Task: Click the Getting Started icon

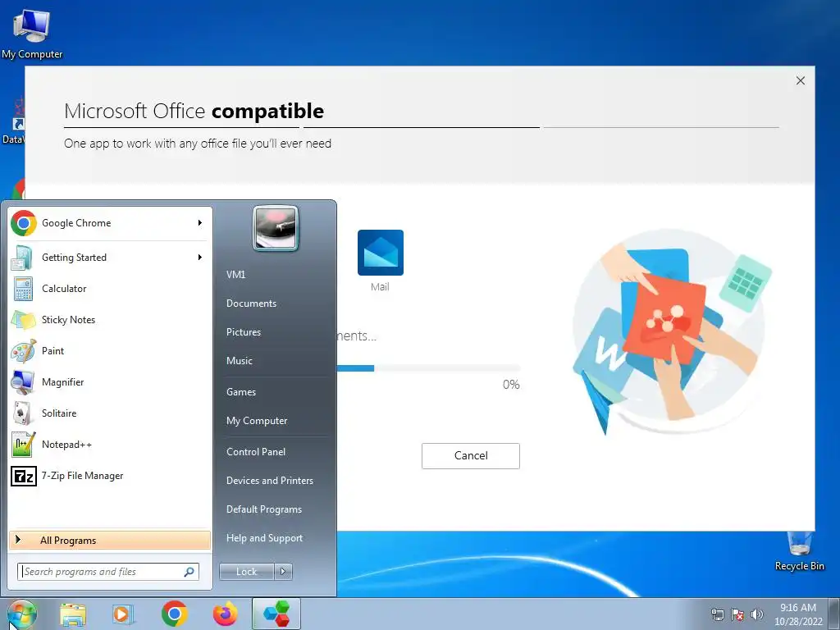Action: coord(23,258)
